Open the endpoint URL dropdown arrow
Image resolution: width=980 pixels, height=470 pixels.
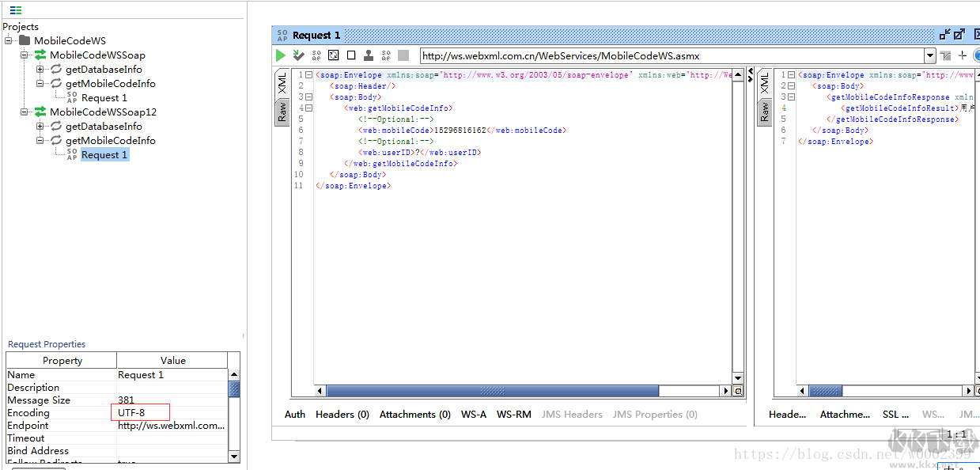[930, 55]
